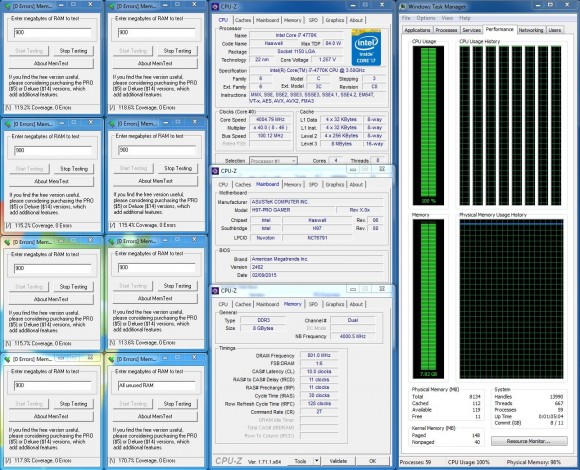Open View menu in Task Manager

coord(447,18)
